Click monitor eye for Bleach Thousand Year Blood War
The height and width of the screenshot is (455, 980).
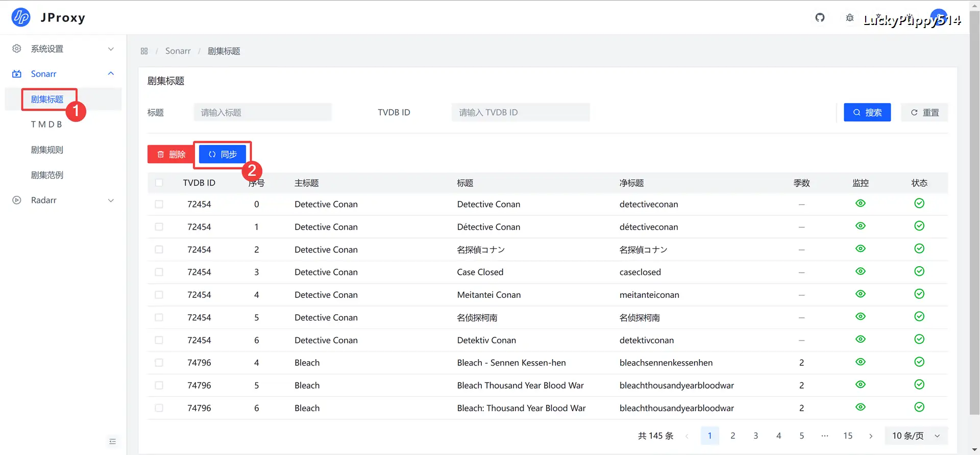(861, 385)
